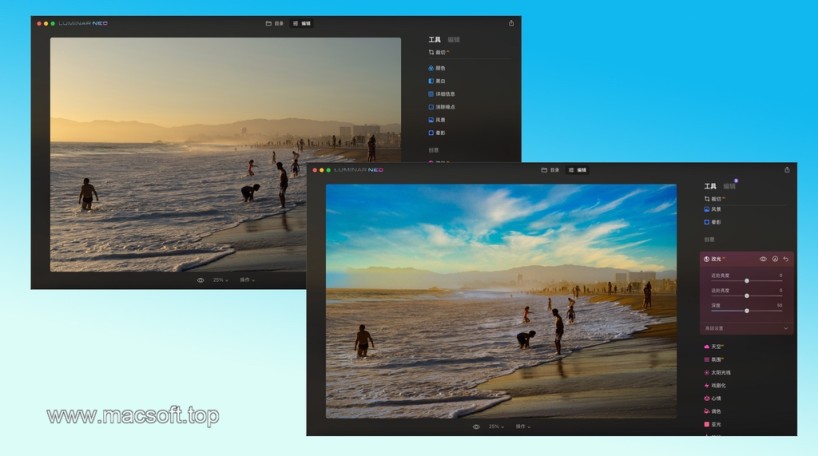The width and height of the screenshot is (818, 456).
Task: Open the 25% zoom dropdown in front window
Action: point(496,426)
